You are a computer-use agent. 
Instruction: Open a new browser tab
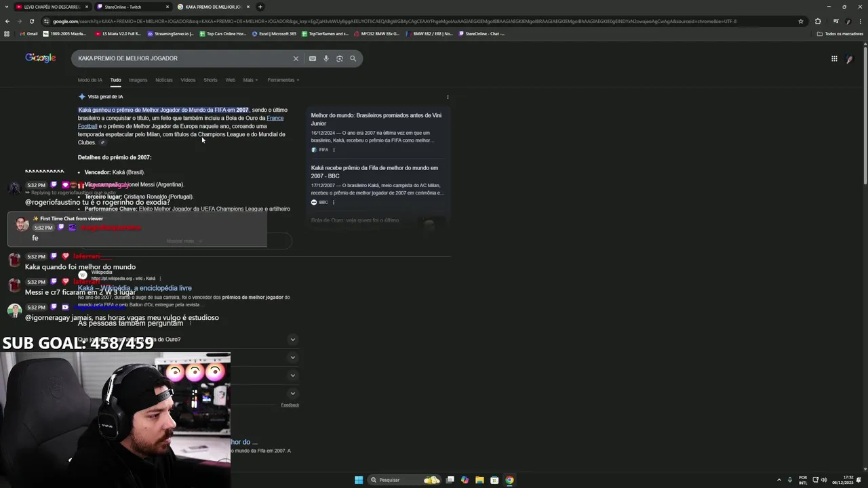pos(260,7)
